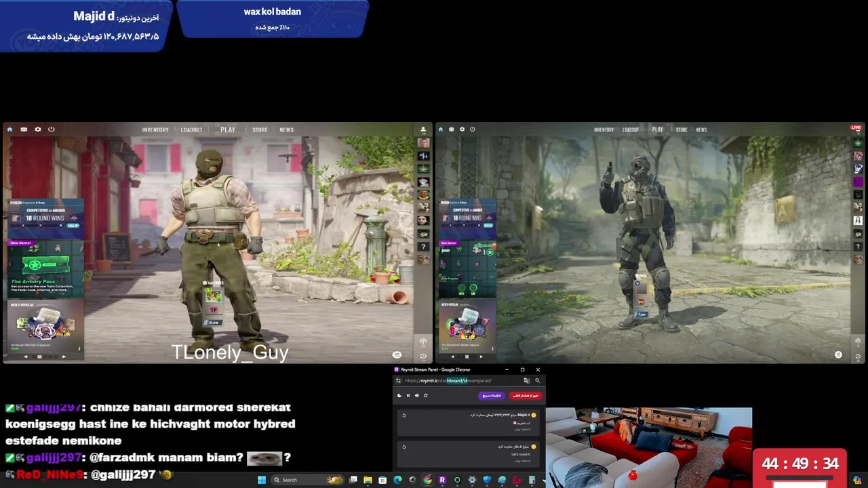Click the power quit icon in right CS2 window
This screenshot has width=868, height=488.
pos(472,129)
